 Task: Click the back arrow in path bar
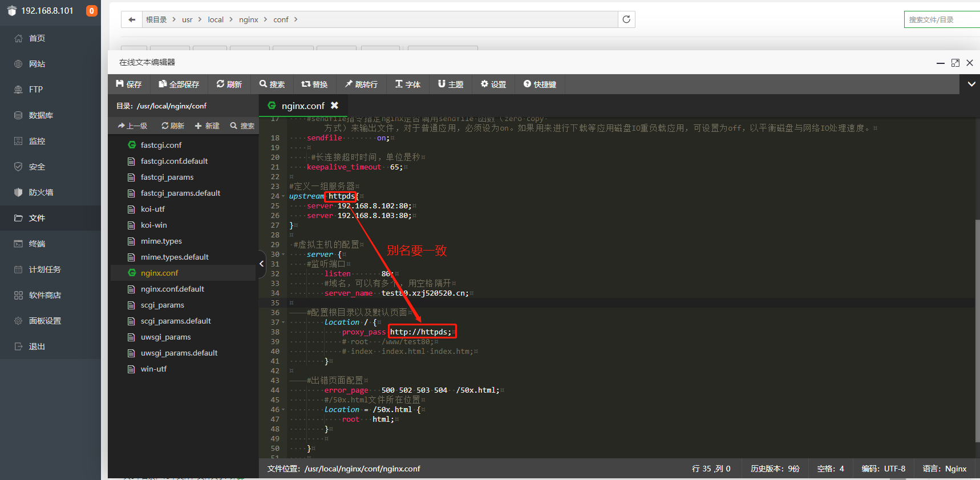132,19
